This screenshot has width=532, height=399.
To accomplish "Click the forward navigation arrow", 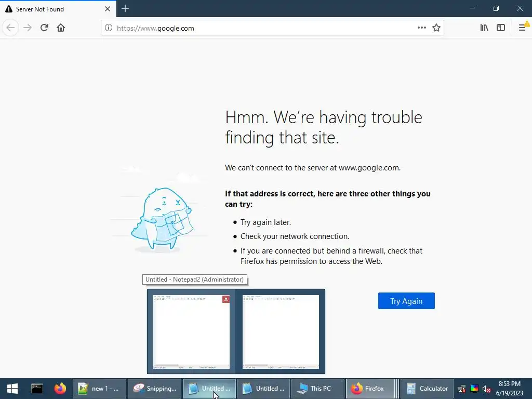I will (x=28, y=28).
